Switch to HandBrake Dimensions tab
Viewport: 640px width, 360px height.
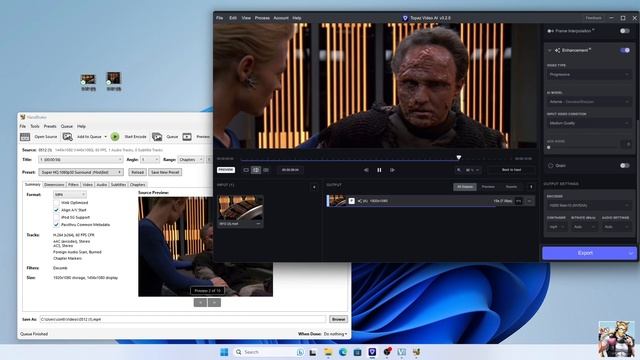coord(54,184)
